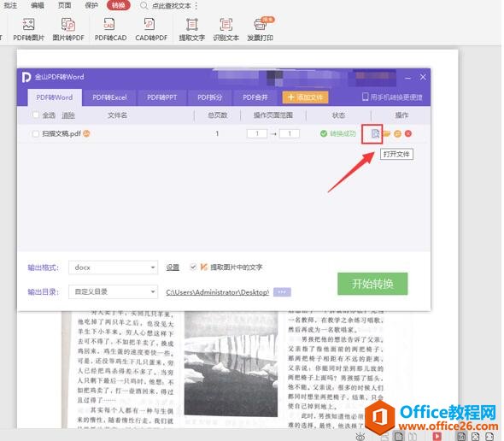Viewport: 504px width, 441px height.
Task: Switch to single page view icon
Action: pyautogui.click(x=399, y=437)
